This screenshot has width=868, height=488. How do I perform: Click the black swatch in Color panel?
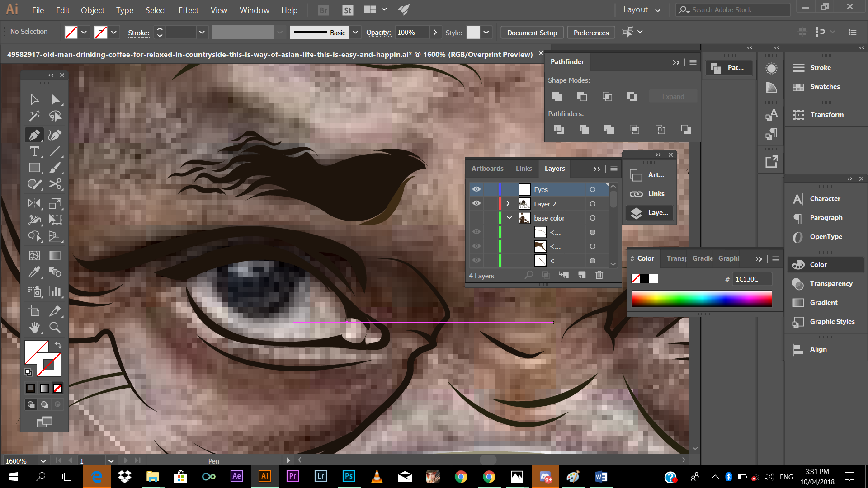click(644, 279)
